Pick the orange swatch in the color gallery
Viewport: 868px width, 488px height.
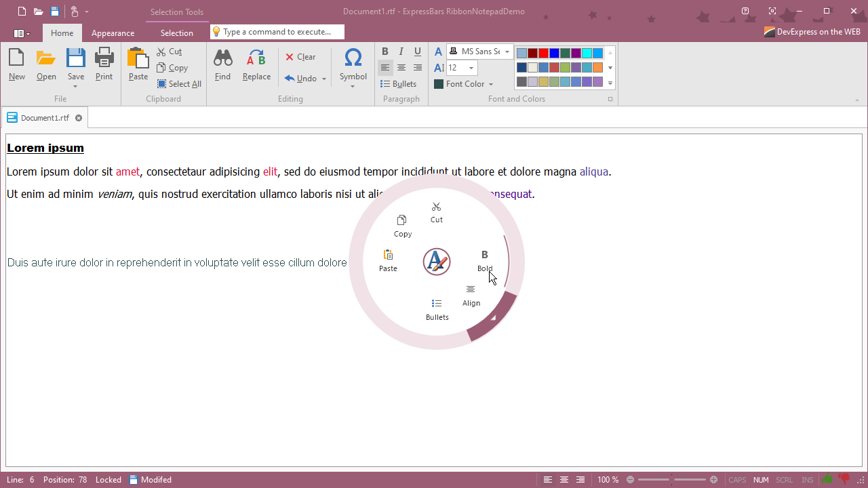click(597, 67)
